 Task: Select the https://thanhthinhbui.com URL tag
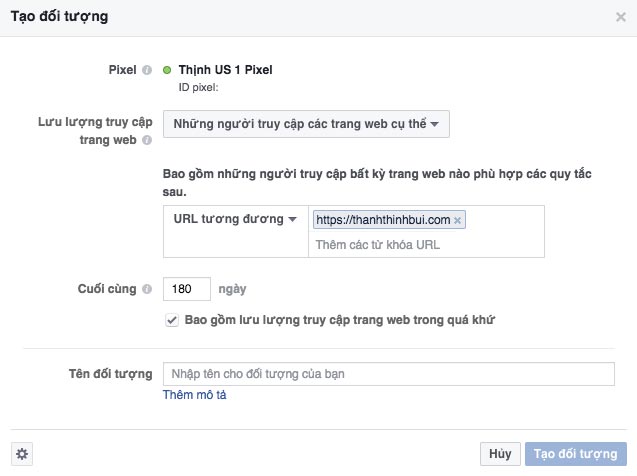pyautogui.click(x=383, y=220)
